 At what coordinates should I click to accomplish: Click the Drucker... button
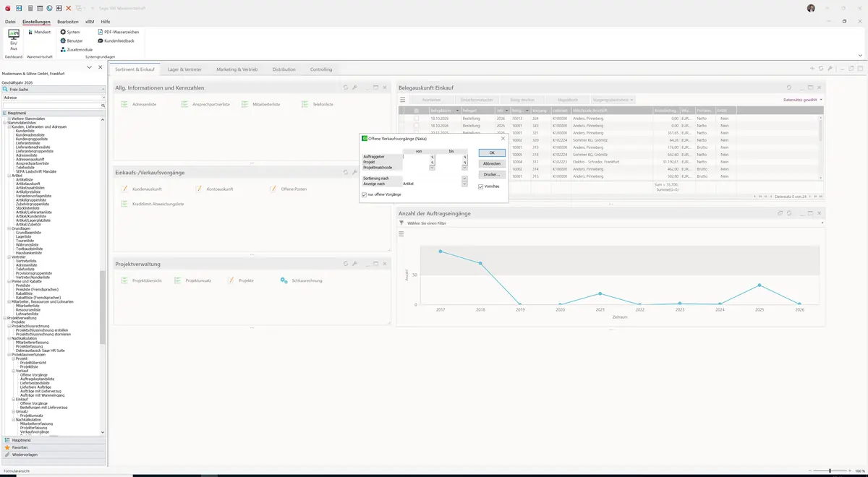point(492,175)
